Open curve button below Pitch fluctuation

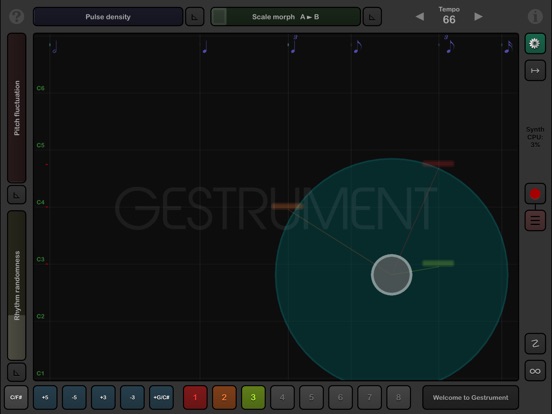click(x=17, y=195)
